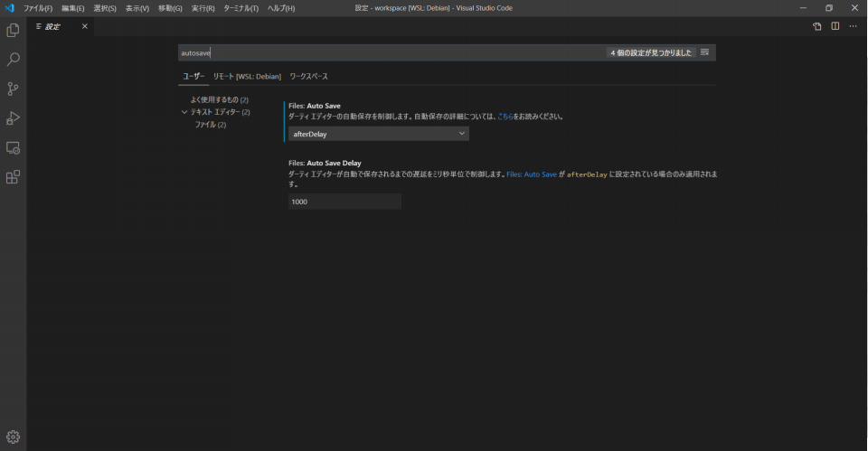
Task: Open the Extensions view
Action: point(13,177)
